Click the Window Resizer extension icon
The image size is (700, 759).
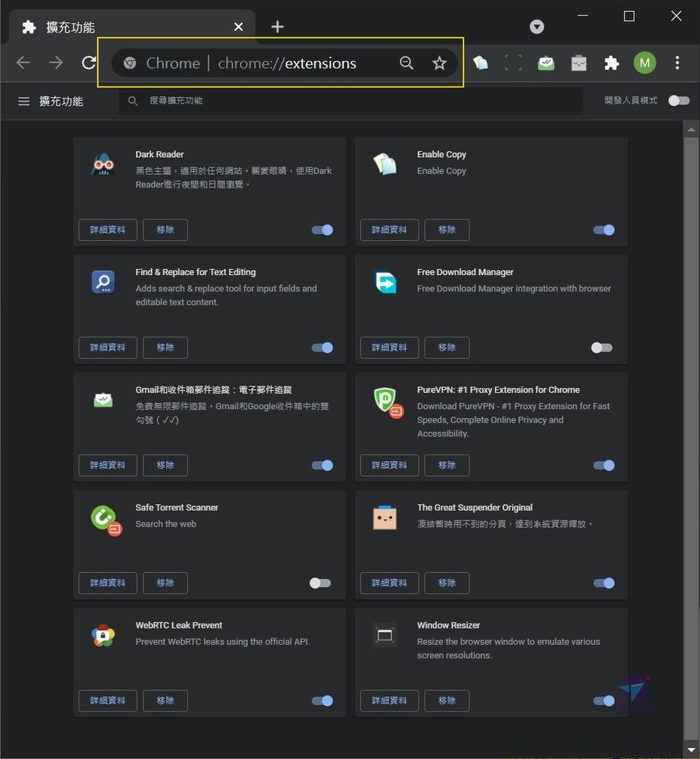click(385, 635)
